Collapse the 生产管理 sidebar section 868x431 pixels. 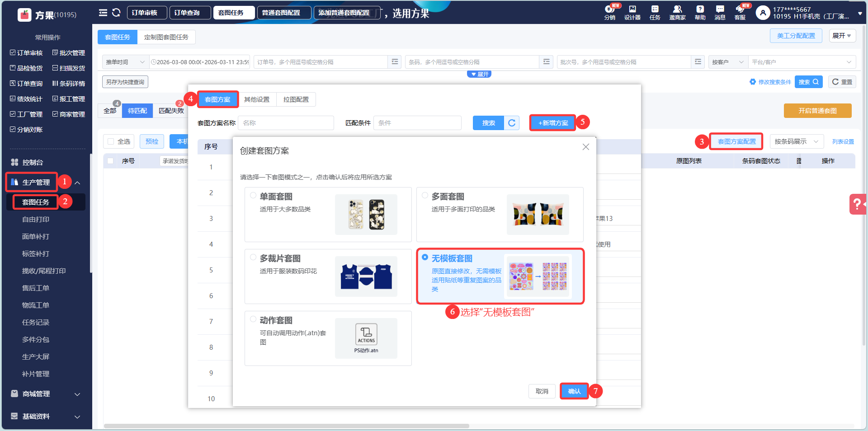pos(77,183)
